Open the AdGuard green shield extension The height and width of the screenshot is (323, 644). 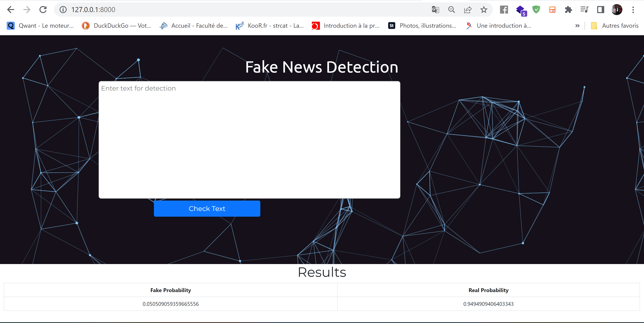point(536,10)
